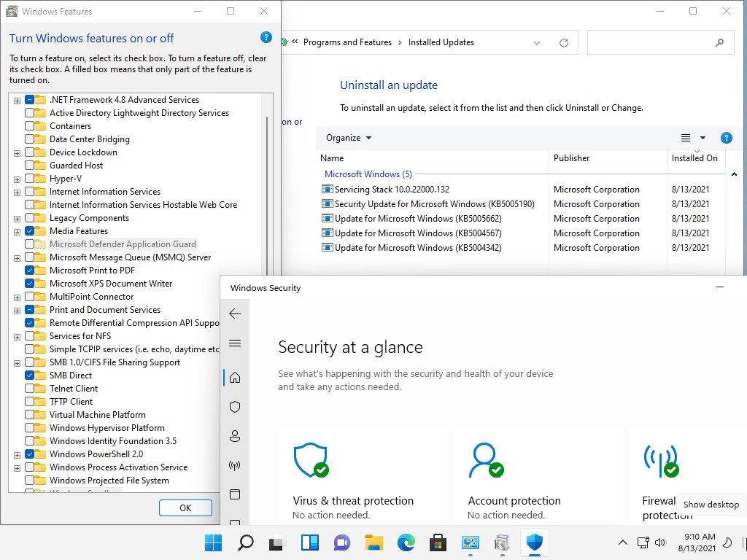This screenshot has height=560, width=747.
Task: Select Home in Windows Security sidebar
Action: (235, 378)
